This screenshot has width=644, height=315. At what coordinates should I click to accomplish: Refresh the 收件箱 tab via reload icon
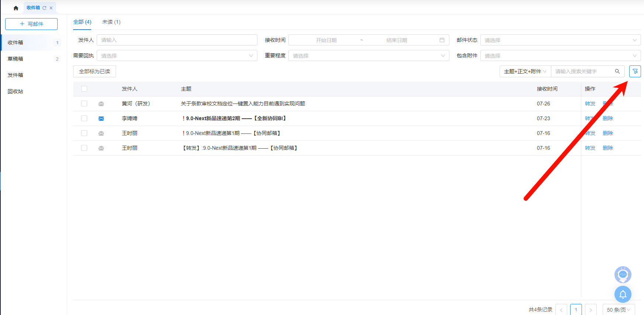44,8
